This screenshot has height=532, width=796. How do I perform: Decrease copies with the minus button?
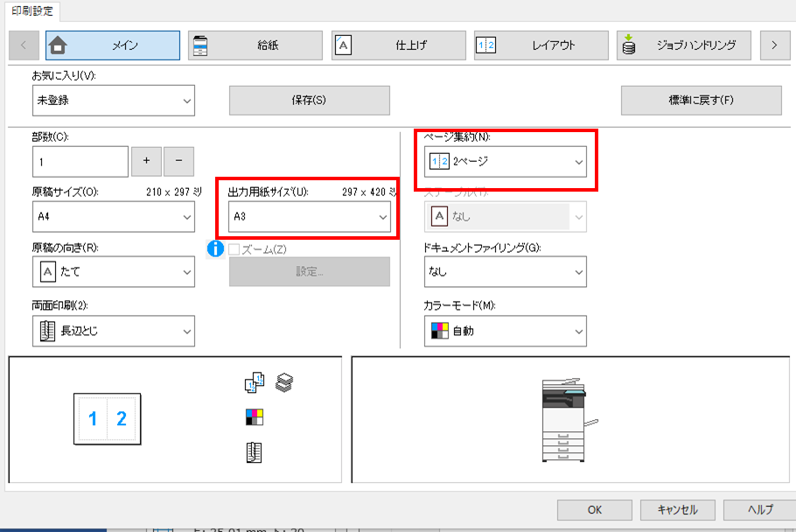click(178, 161)
